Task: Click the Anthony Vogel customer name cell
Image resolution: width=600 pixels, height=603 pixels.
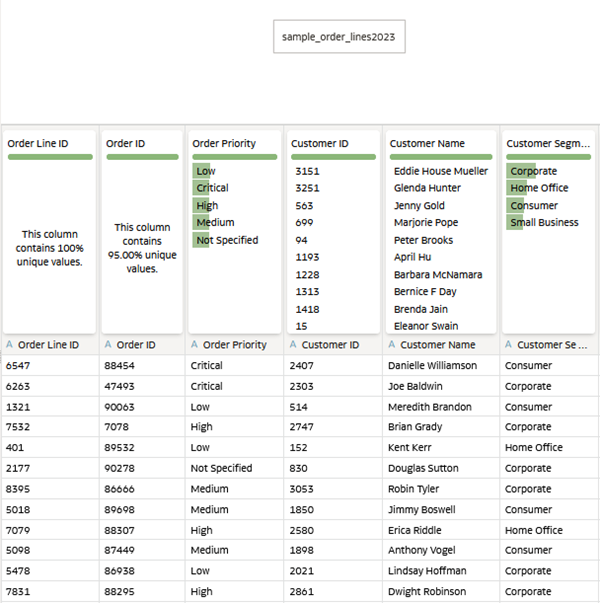Action: point(441,550)
